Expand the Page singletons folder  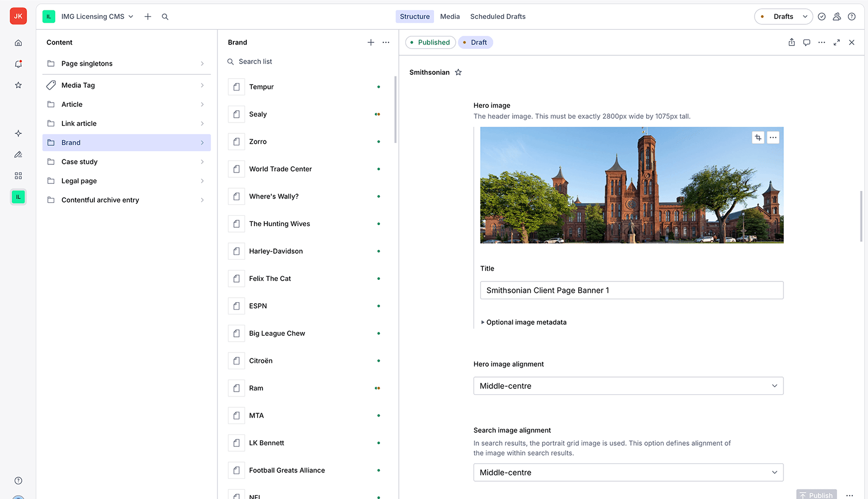coord(126,63)
